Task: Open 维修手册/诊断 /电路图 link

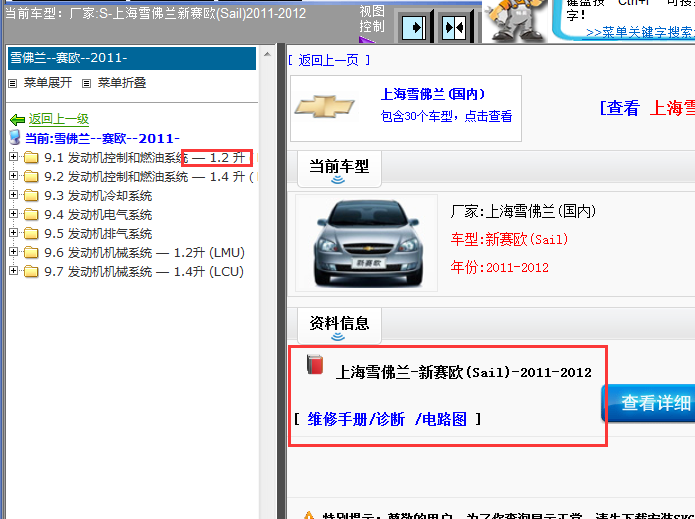Action: 387,419
